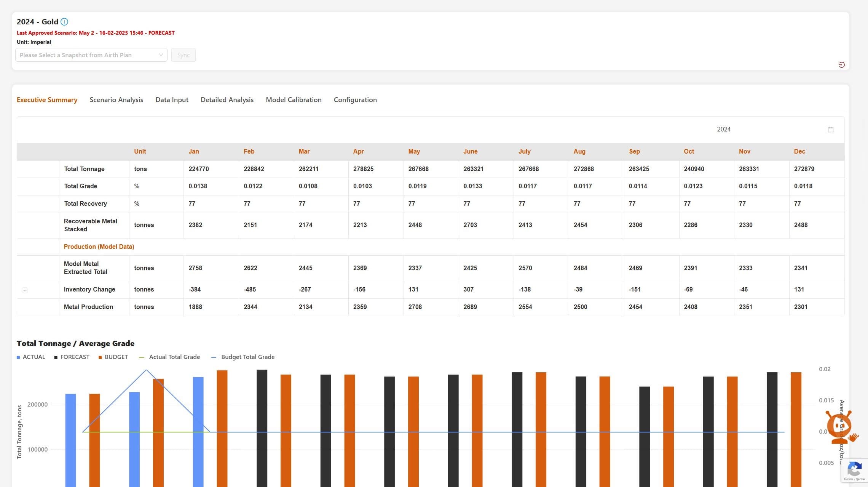
Task: Click the 2024 year picker field
Action: pyautogui.click(x=775, y=130)
